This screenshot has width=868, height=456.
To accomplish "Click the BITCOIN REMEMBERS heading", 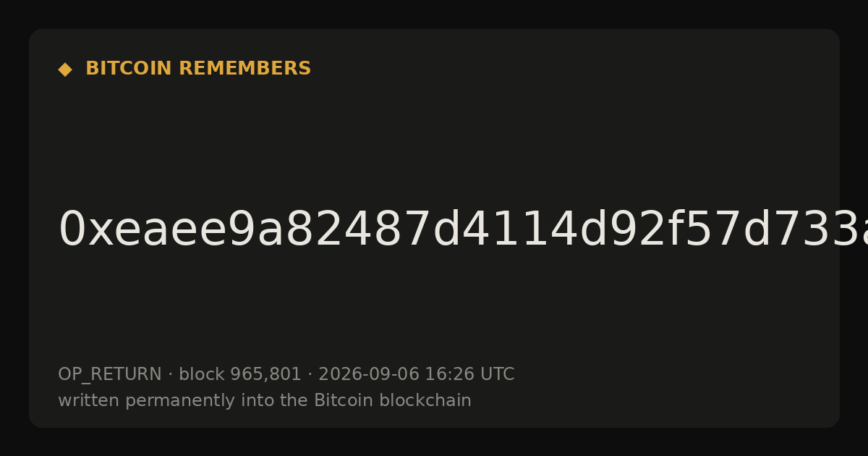I will pyautogui.click(x=198, y=69).
